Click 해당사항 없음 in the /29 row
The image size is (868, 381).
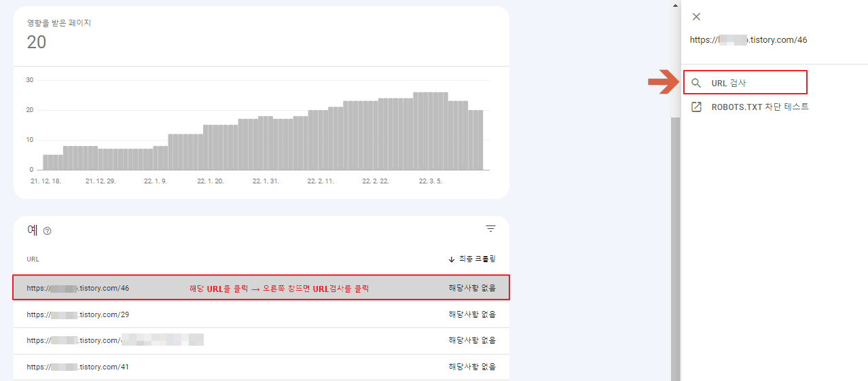click(472, 314)
